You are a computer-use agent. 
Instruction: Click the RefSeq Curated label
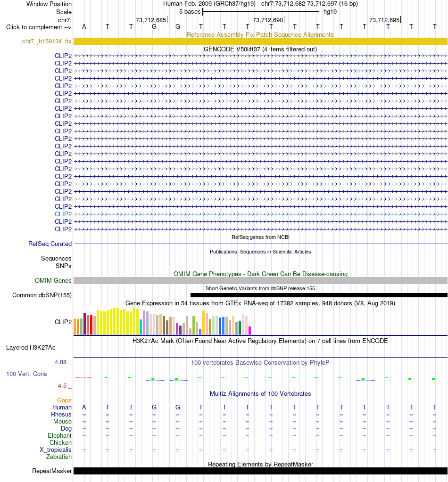[x=50, y=244]
